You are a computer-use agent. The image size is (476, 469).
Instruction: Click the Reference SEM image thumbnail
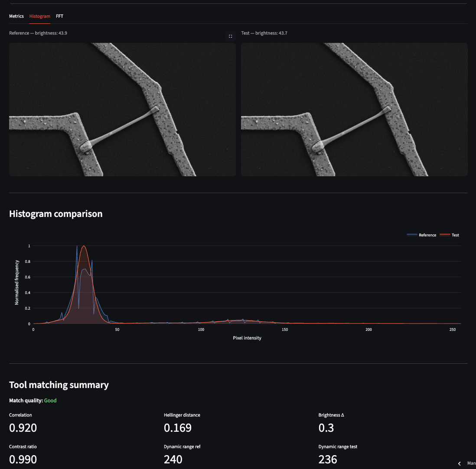point(122,109)
